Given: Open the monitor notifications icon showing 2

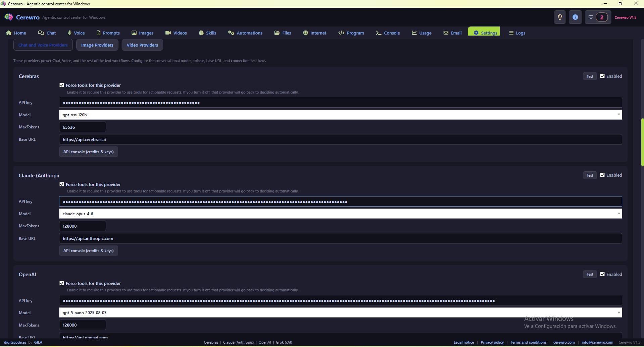Looking at the screenshot, I should (x=598, y=17).
